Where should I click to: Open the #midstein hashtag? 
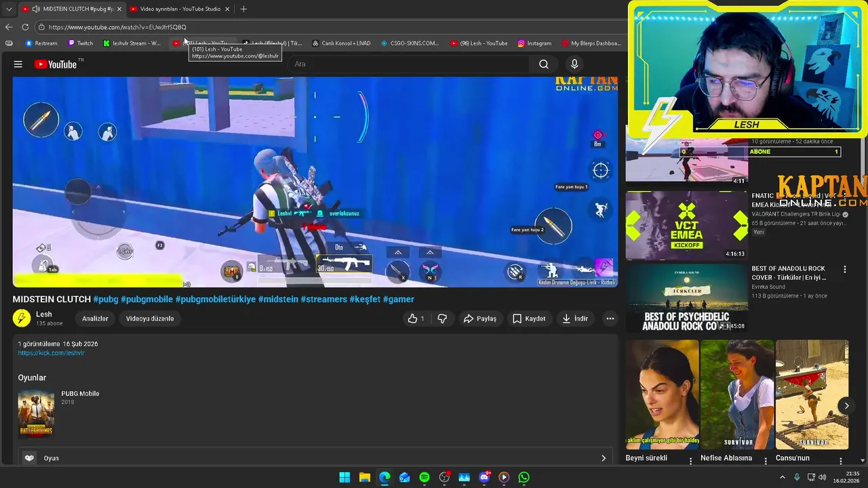(278, 299)
